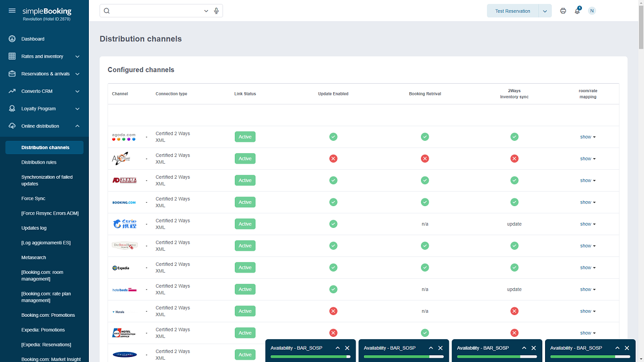Toggle Expedia 2Ways inventory sync check
This screenshot has height=362, width=644.
point(514,268)
